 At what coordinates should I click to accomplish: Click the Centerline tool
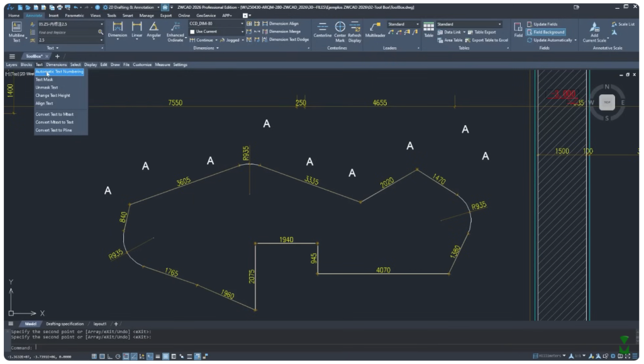coord(323,30)
